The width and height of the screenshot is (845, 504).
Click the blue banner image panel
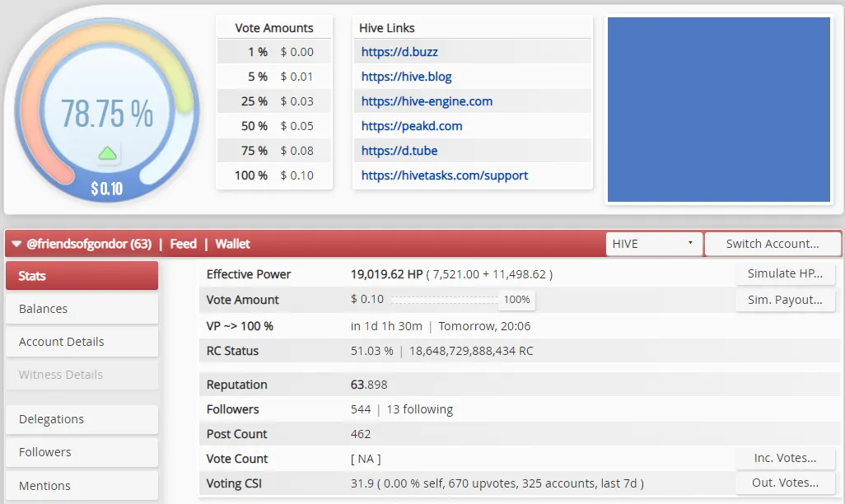[x=719, y=110]
